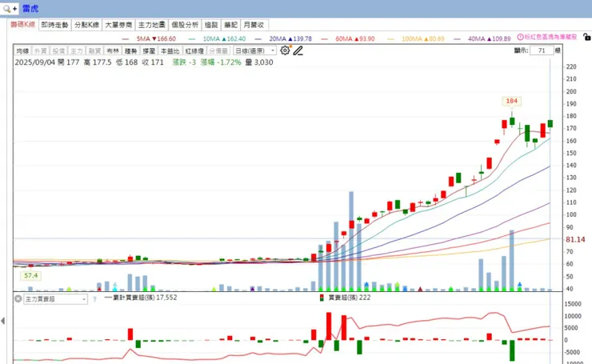This screenshot has height=364, width=592.
Task: Toggle 撐壓 support-resistance overlay
Action: coord(149,50)
